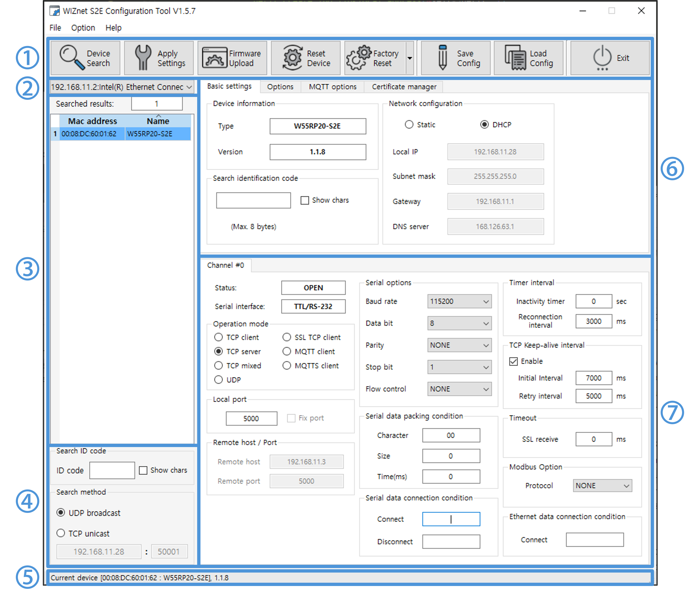Expand the Factory Reset dropdown arrow
The width and height of the screenshot is (700, 607).
pos(410,58)
